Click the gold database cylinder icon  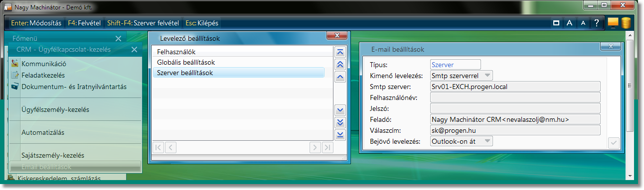pyautogui.click(x=626, y=23)
